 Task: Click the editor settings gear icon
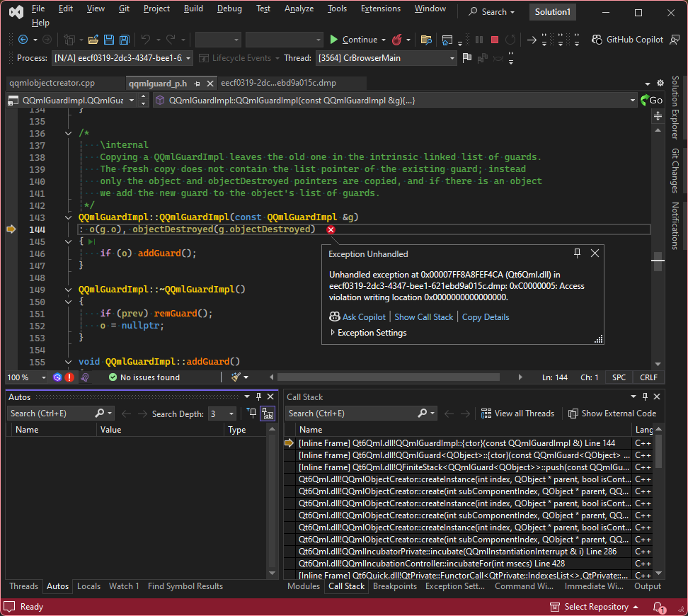coord(660,83)
